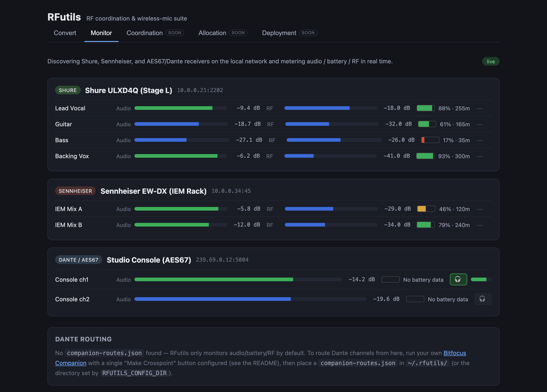Click the Guitar audio level meter
The width and height of the screenshot is (547, 392).
[181, 124]
